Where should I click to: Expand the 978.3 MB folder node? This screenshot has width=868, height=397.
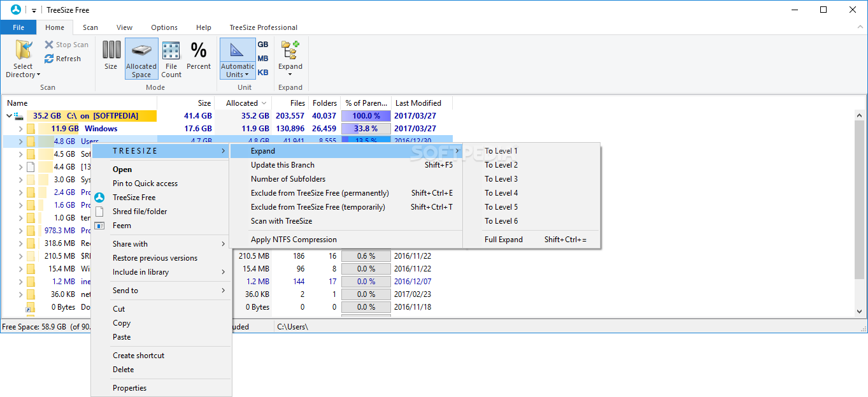[20, 231]
